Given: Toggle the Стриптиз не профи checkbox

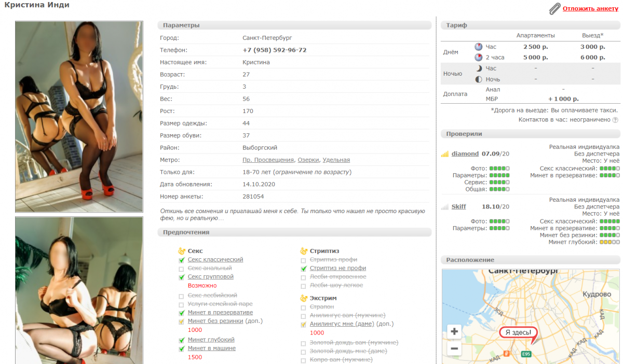Looking at the screenshot, I should tap(304, 269).
